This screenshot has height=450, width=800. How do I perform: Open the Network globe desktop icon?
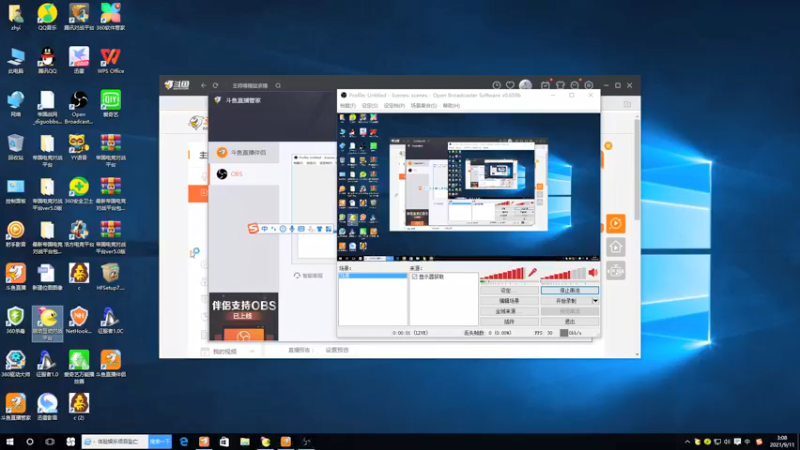[x=16, y=104]
